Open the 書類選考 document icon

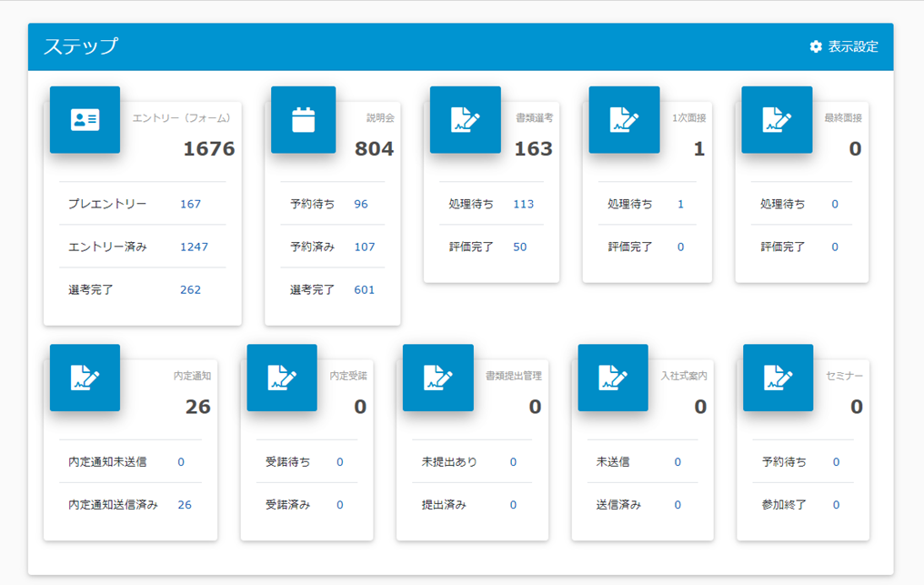[x=465, y=120]
